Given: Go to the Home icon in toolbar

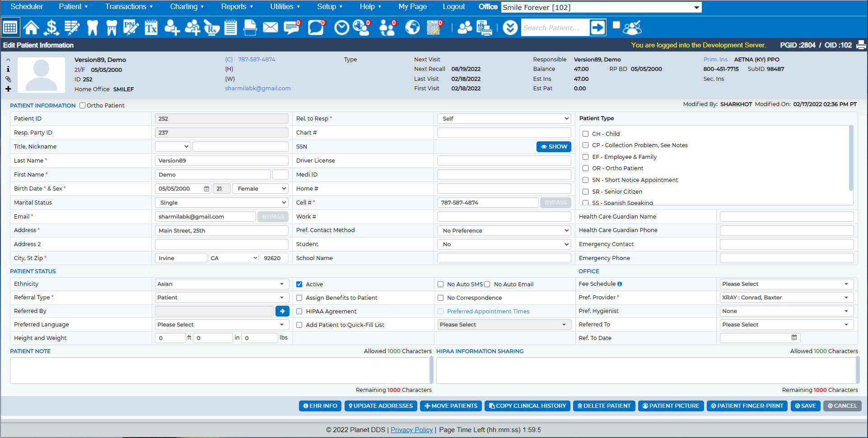Looking at the screenshot, I should [31, 28].
